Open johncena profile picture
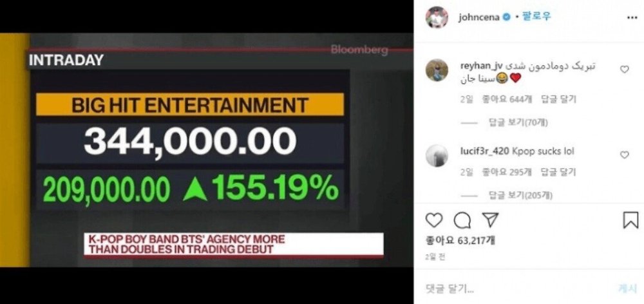This screenshot has height=304, width=644. coord(437,17)
